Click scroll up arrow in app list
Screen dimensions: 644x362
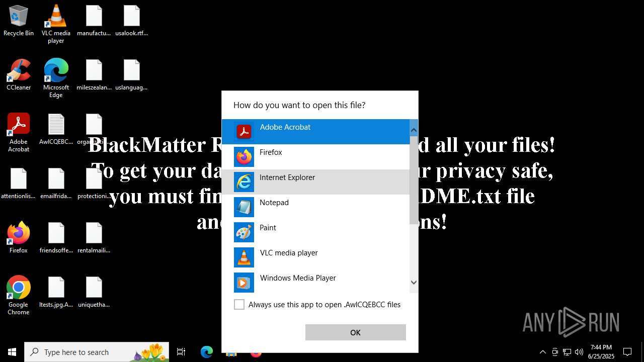coord(414,130)
